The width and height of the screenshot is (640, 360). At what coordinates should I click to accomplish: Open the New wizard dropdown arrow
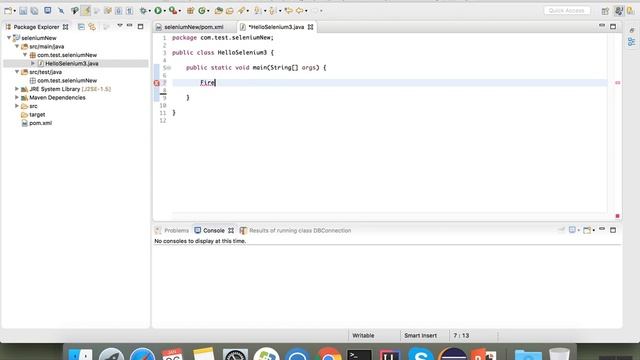(15, 11)
